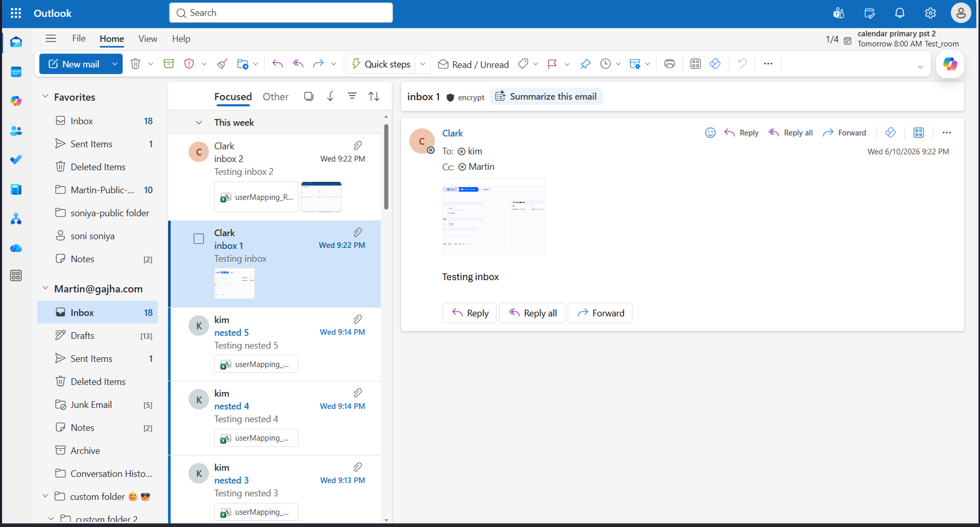Viewport: 980px width, 527px height.
Task: Click the Print icon in ribbon
Action: click(x=669, y=64)
